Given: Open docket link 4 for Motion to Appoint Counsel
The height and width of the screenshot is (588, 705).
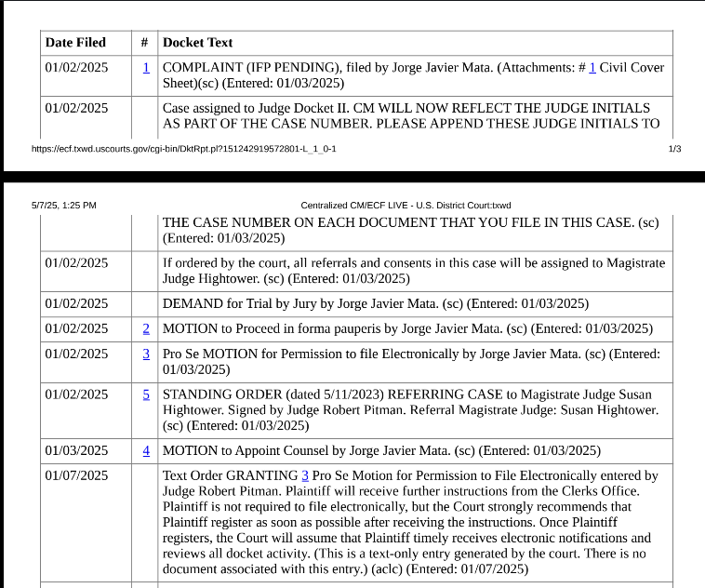Looking at the screenshot, I should point(146,450).
